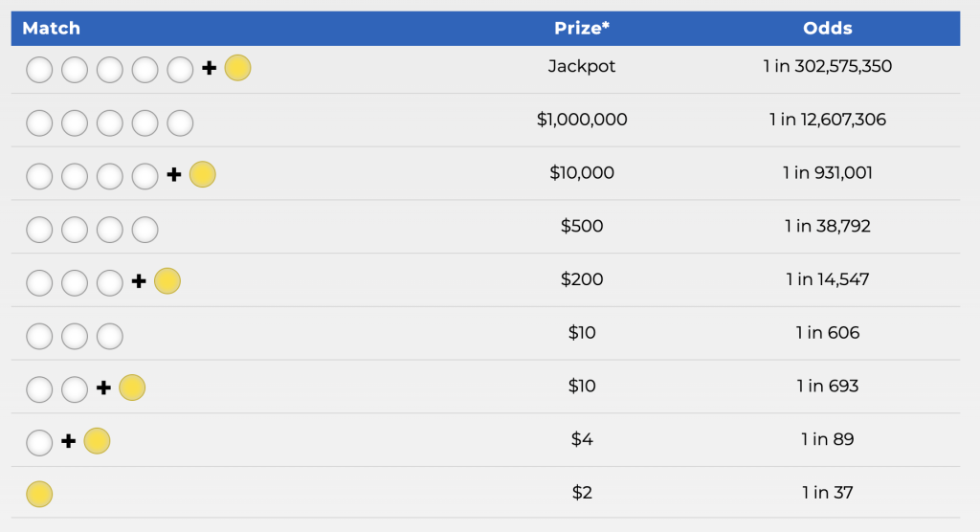
Task: Click the plus sign in the Jackpot row
Action: point(210,68)
